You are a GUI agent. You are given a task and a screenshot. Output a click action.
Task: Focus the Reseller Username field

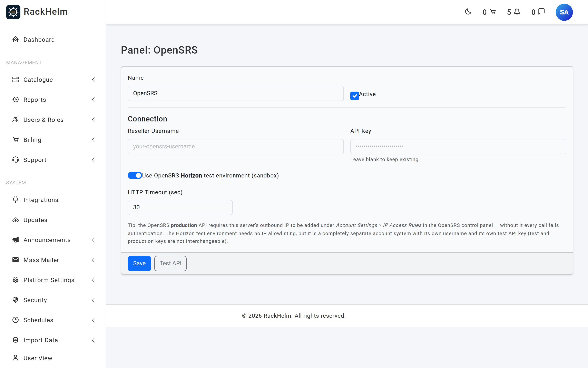click(235, 147)
